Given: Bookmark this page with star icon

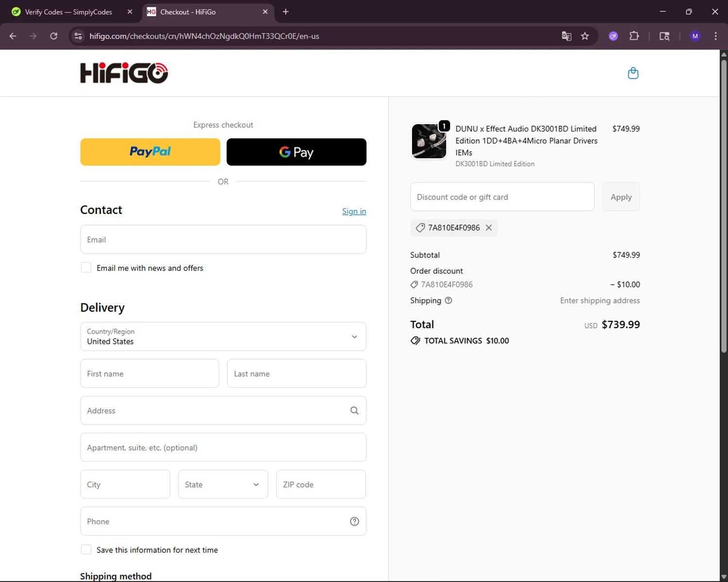Looking at the screenshot, I should [x=585, y=36].
